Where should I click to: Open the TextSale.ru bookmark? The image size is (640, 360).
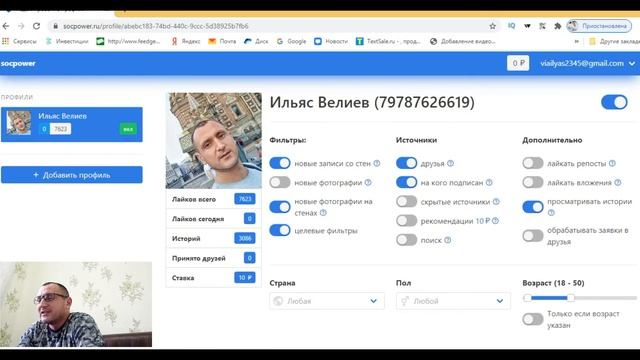(x=388, y=41)
